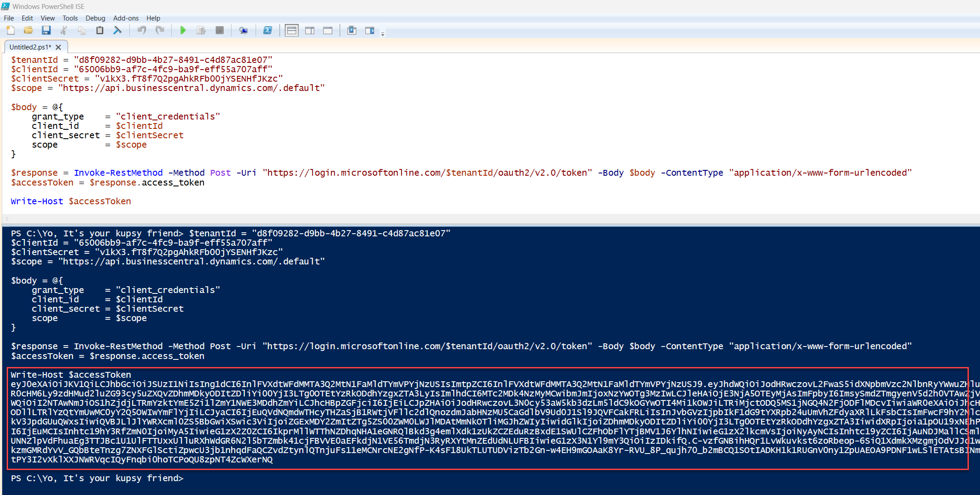This screenshot has width=980, height=495.
Task: Save the script with floppy icon
Action: pos(46,30)
